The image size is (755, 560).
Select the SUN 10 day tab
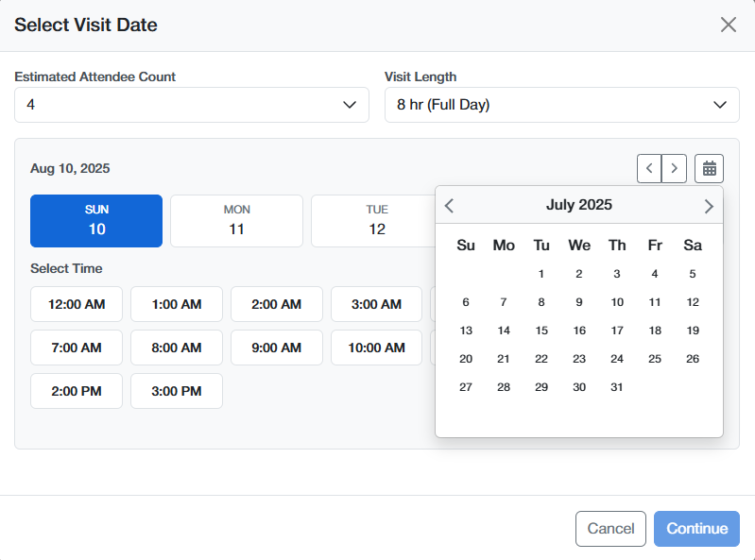(x=96, y=220)
